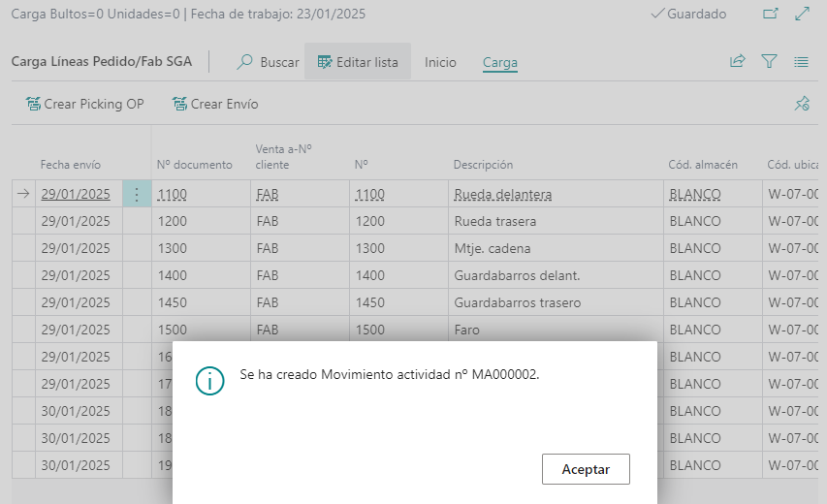The height and width of the screenshot is (504, 827).
Task: Select Guardabarros trasero cell
Action: click(x=556, y=302)
